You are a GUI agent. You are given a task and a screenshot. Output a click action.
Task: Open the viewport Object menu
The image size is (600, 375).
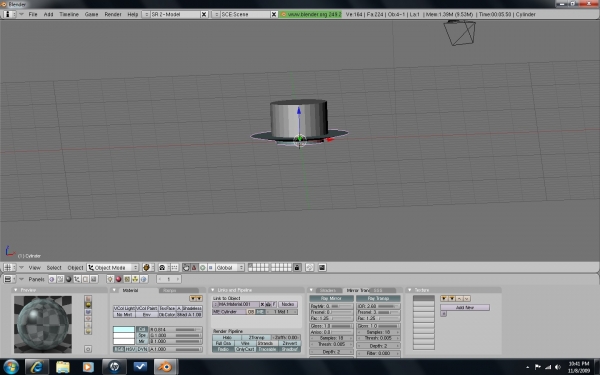pos(75,267)
